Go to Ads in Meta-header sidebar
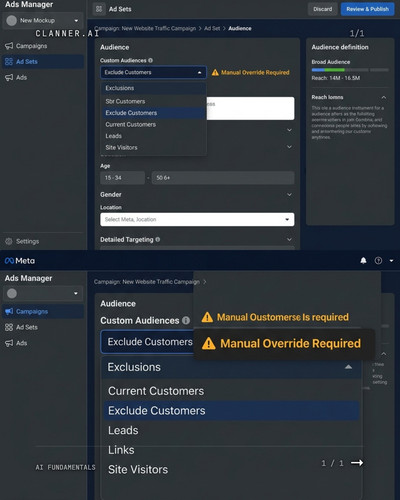 (43, 343)
